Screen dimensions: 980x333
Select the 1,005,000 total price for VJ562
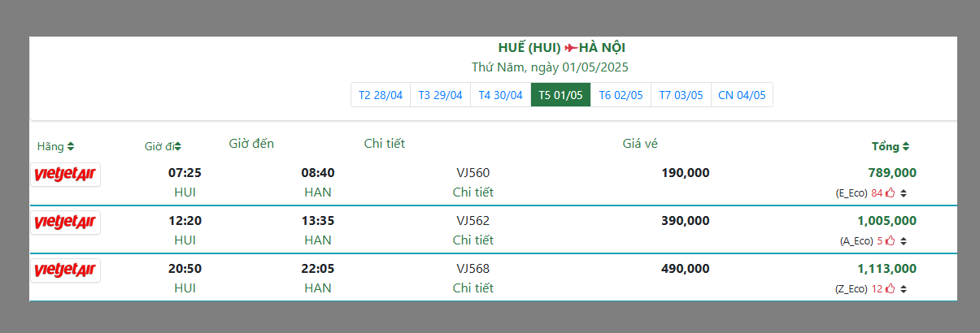[886, 221]
